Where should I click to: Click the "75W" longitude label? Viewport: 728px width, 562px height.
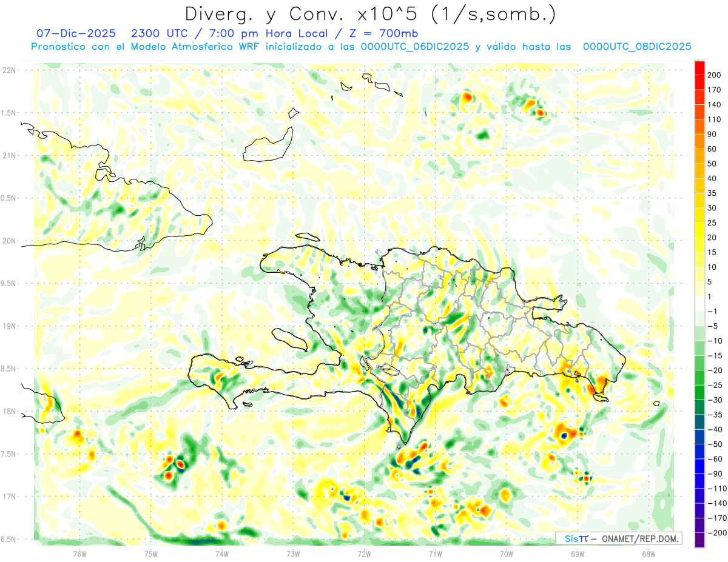[x=151, y=554]
